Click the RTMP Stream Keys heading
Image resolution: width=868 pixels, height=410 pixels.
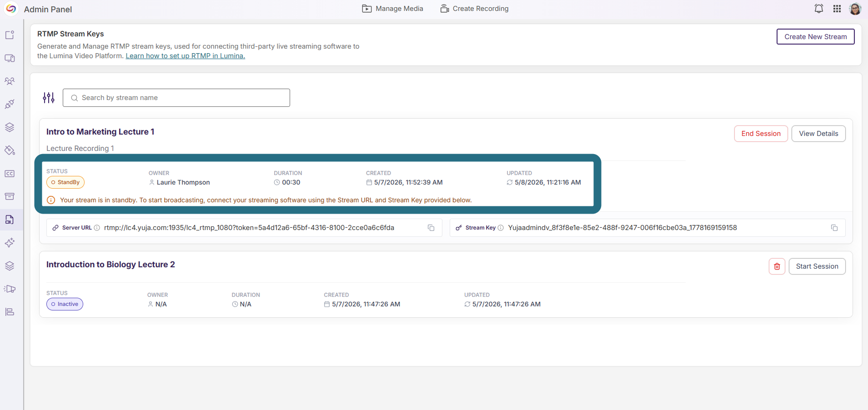click(x=70, y=34)
